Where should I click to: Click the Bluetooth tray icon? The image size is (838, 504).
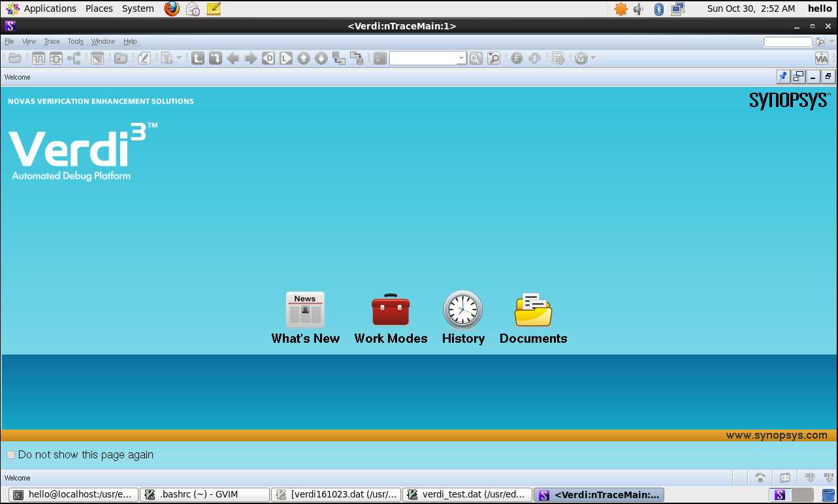tap(659, 9)
